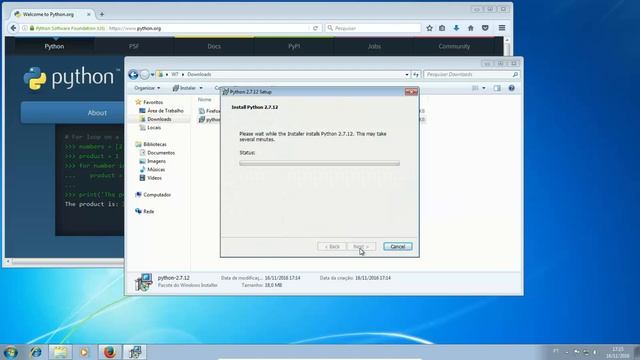Viewport: 640px width, 360px height.
Task: Select Favoritos in the navigation pane
Action: [x=153, y=102]
